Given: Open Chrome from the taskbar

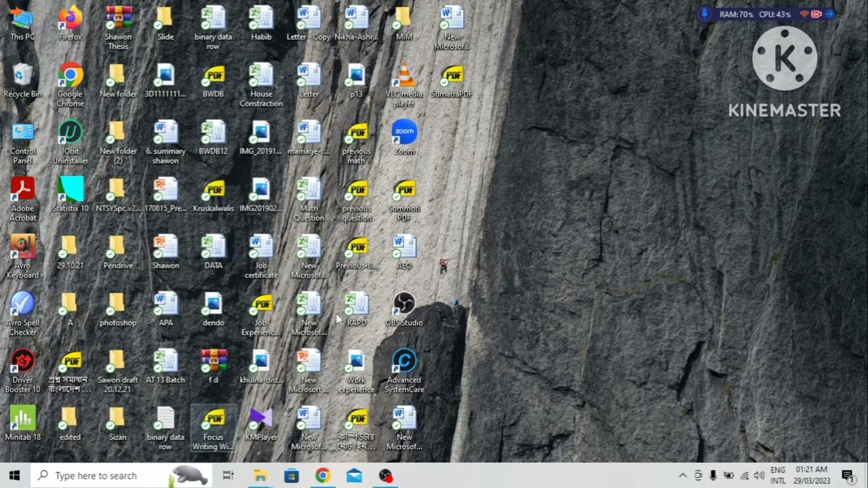Looking at the screenshot, I should click(323, 476).
